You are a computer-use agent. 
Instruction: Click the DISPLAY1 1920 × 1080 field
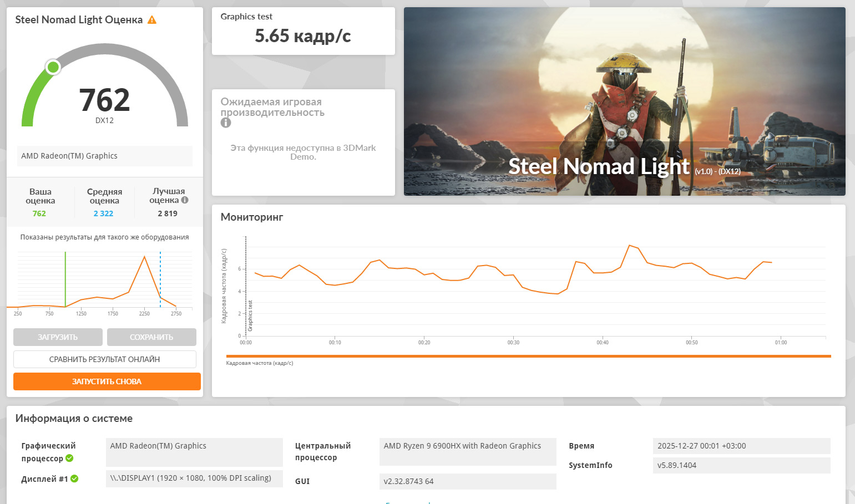194,478
